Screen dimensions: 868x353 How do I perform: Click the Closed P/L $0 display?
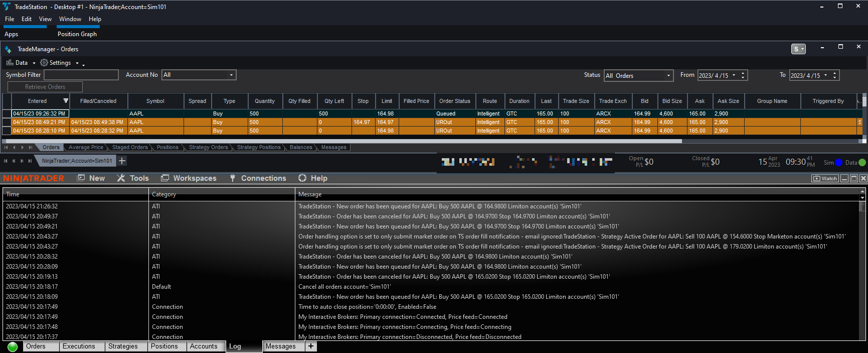[706, 162]
